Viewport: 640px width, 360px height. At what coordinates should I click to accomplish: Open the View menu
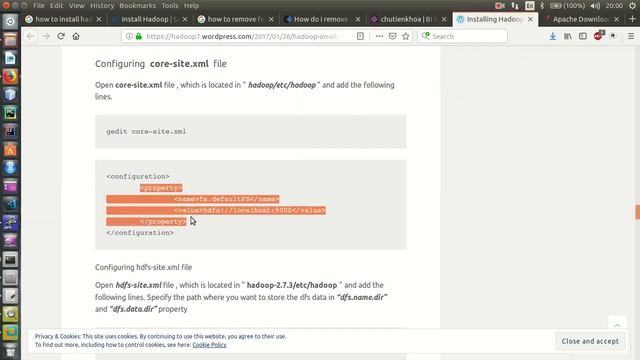tap(76, 6)
